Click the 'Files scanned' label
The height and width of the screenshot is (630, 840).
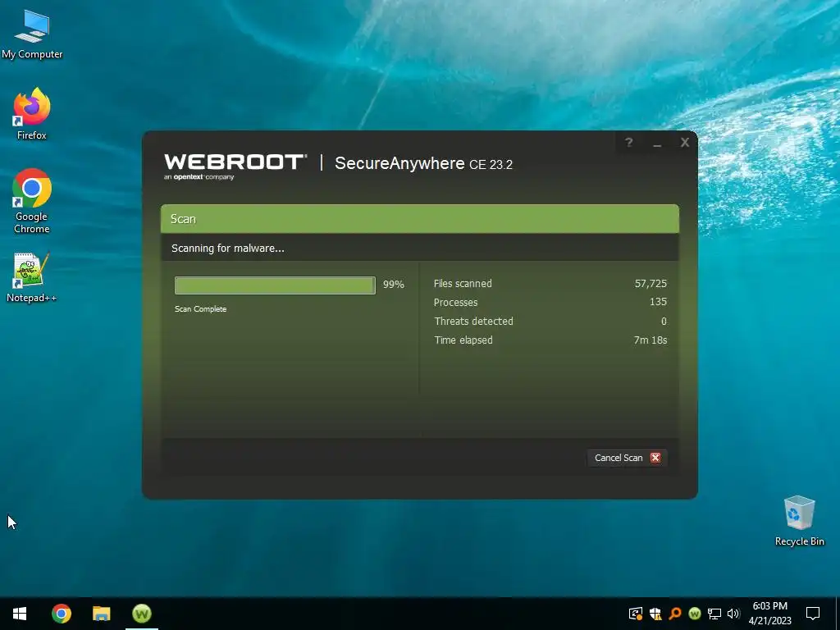(463, 283)
